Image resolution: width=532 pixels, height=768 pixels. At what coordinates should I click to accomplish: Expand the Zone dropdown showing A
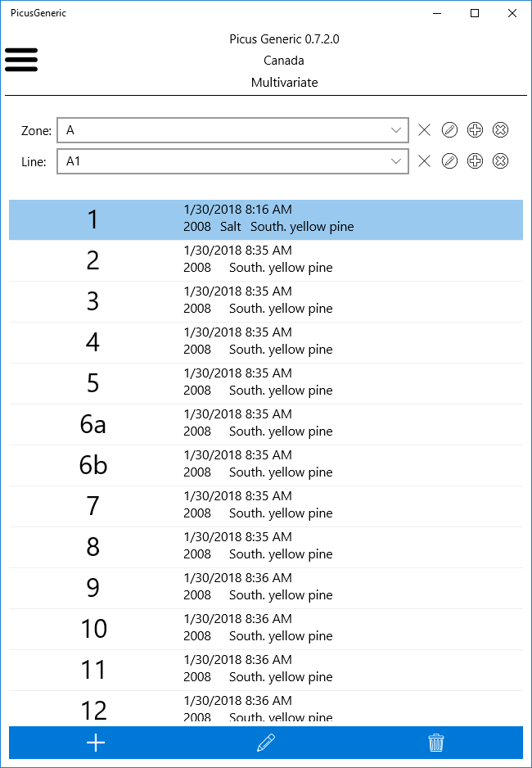click(232, 130)
